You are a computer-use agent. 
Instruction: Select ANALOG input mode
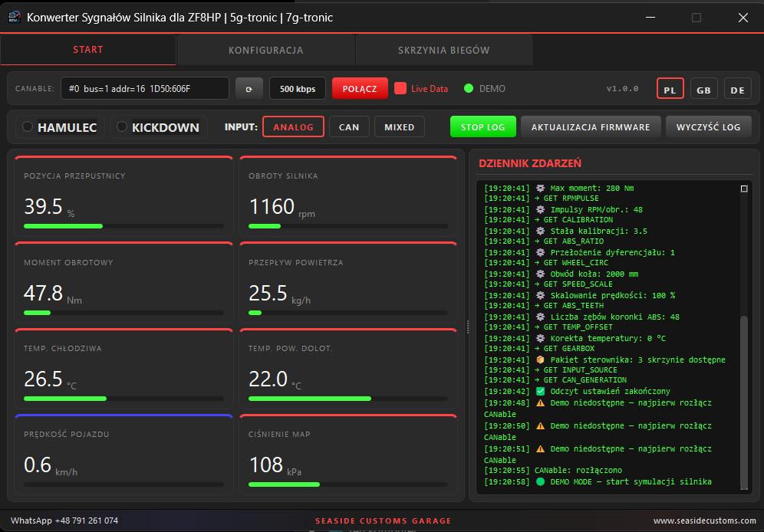[x=293, y=127]
